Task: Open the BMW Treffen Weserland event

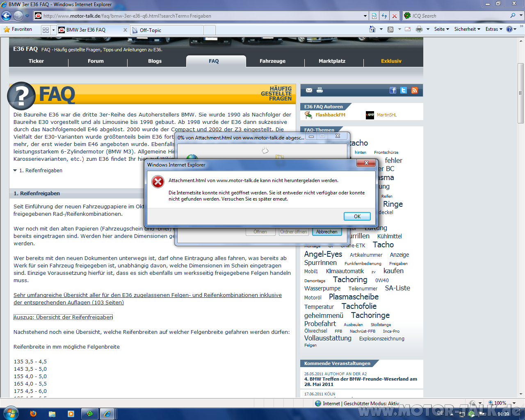Action: [361, 381]
